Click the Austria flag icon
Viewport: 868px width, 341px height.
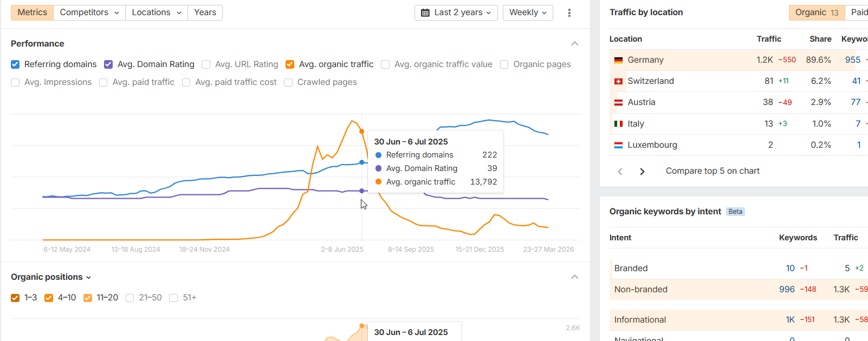(618, 102)
